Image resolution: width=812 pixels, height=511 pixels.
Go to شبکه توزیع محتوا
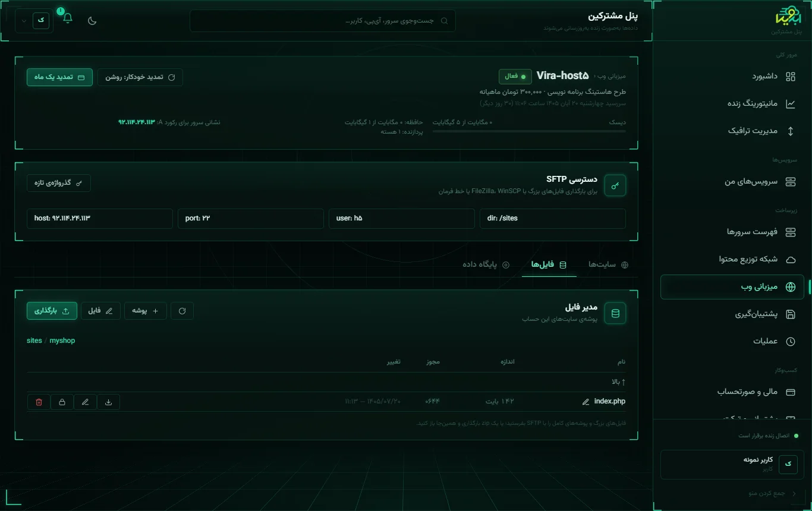coord(732,259)
